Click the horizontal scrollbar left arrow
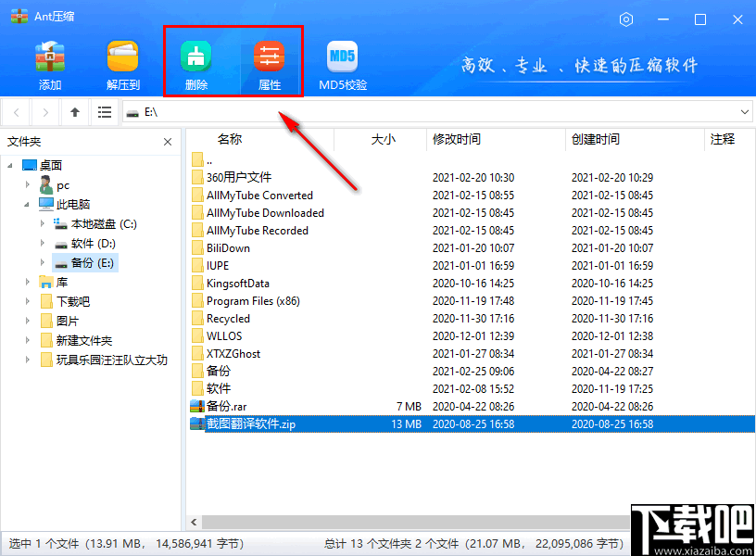 click(x=194, y=523)
